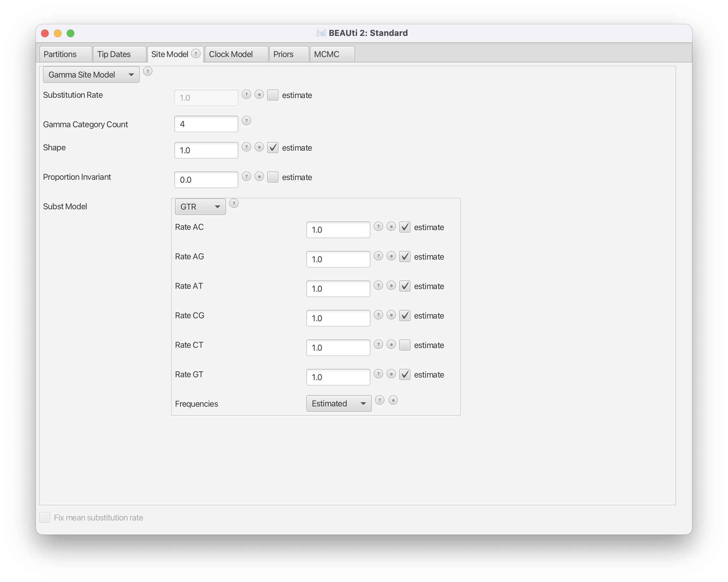Open the Frequencies Estimated dropdown
Image resolution: width=728 pixels, height=582 pixels.
tap(338, 404)
